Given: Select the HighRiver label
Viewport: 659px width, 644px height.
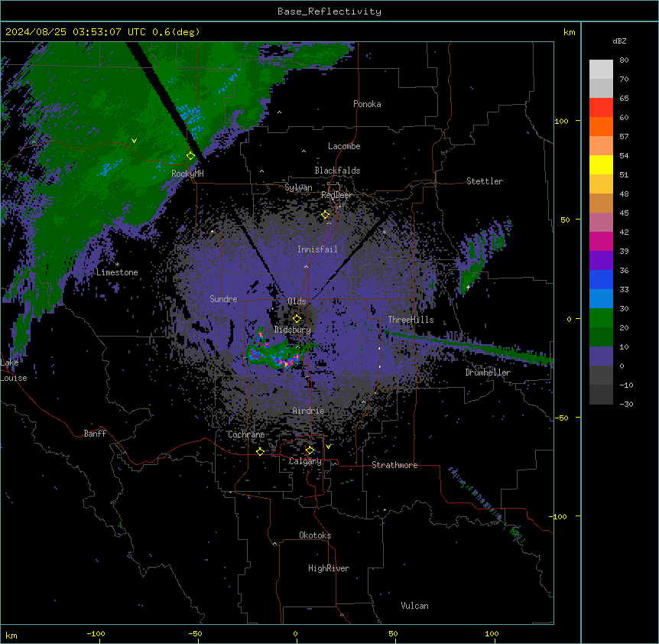Looking at the screenshot, I should tap(329, 568).
